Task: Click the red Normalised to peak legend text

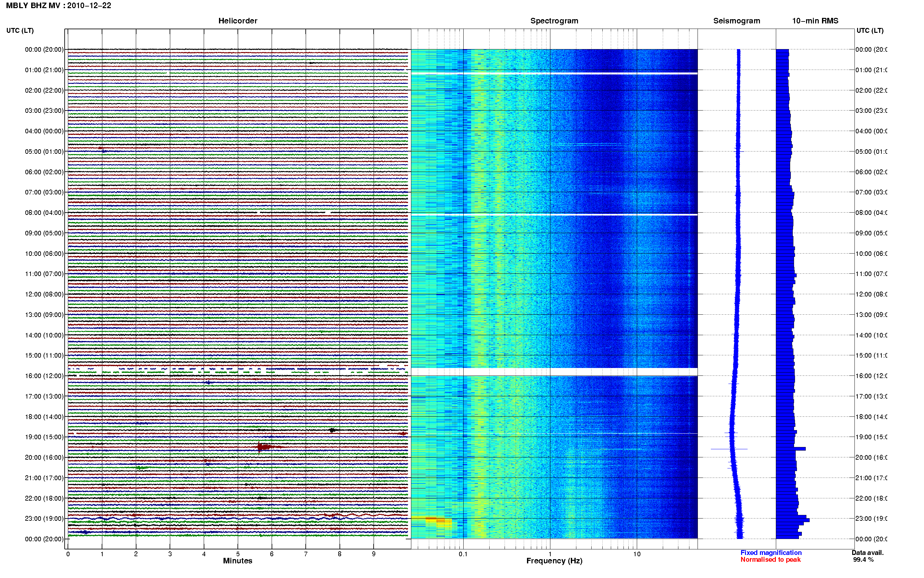Action: click(770, 560)
